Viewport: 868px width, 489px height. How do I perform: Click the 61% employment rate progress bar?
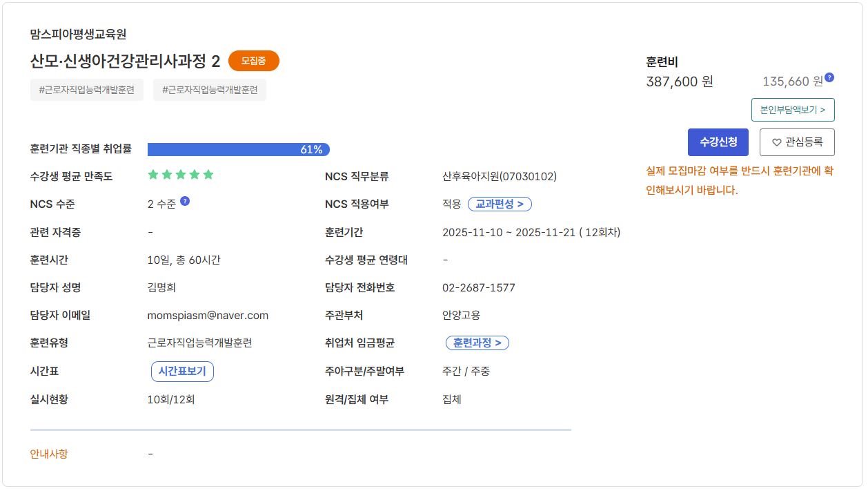238,149
